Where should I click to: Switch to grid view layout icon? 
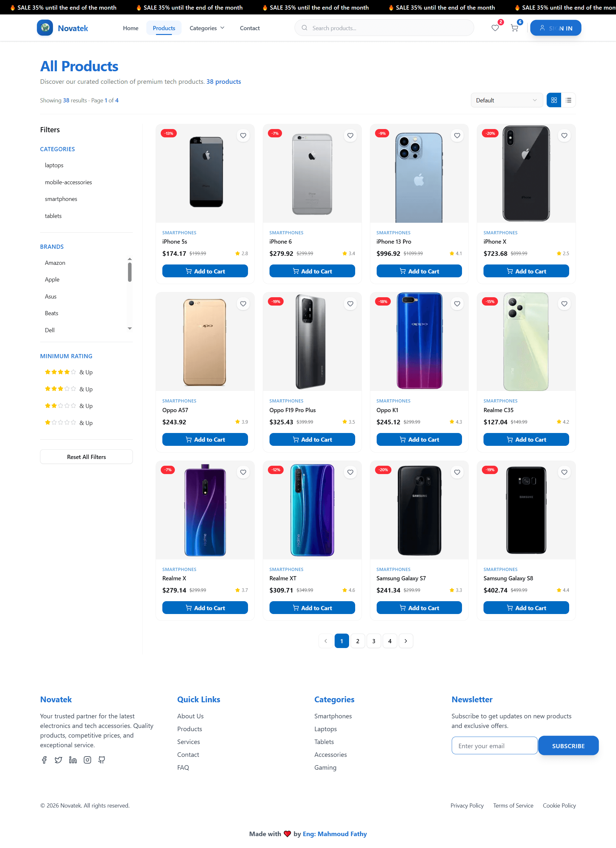tap(553, 100)
